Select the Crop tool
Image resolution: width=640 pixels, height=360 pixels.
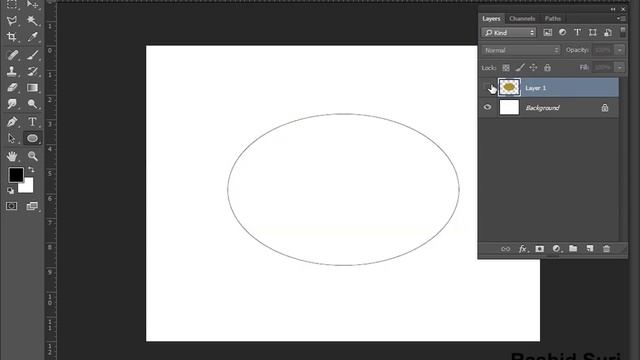point(12,37)
